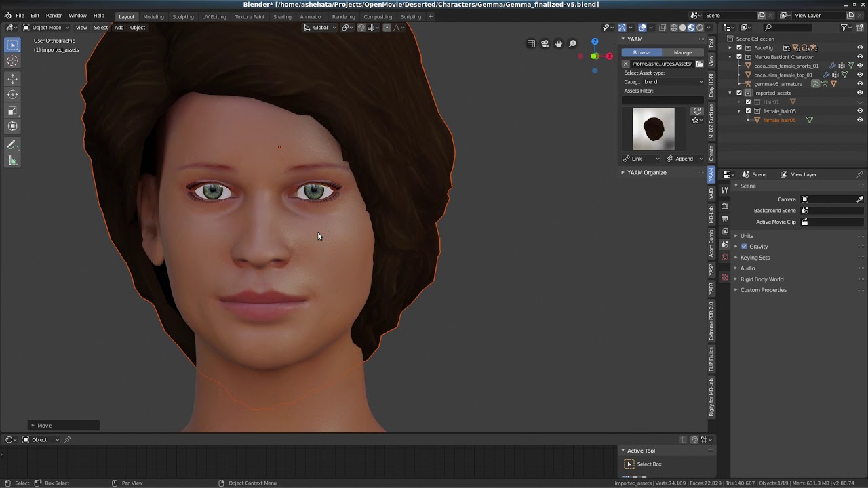Click the folder browse icon beside the assets path
The height and width of the screenshot is (488, 868).
point(699,64)
